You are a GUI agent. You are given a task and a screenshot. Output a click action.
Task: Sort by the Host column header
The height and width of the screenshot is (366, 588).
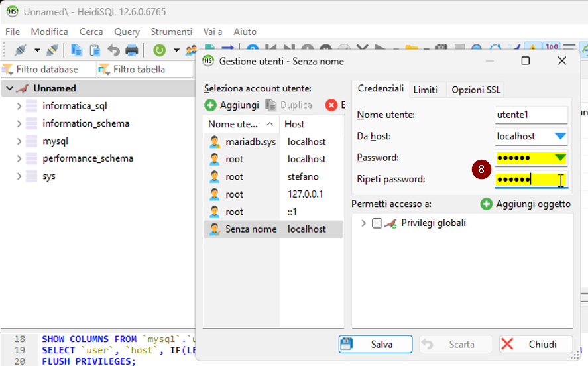(x=312, y=124)
